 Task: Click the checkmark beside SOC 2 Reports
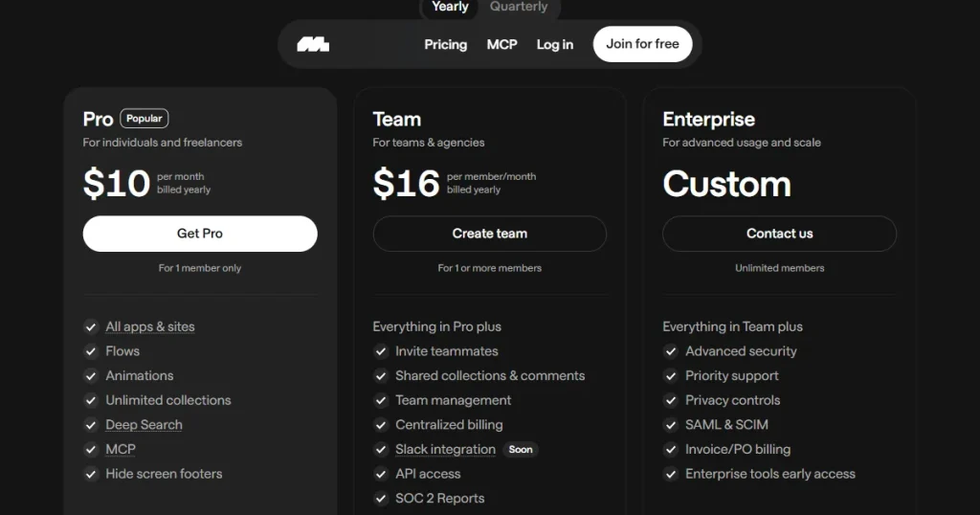click(381, 498)
